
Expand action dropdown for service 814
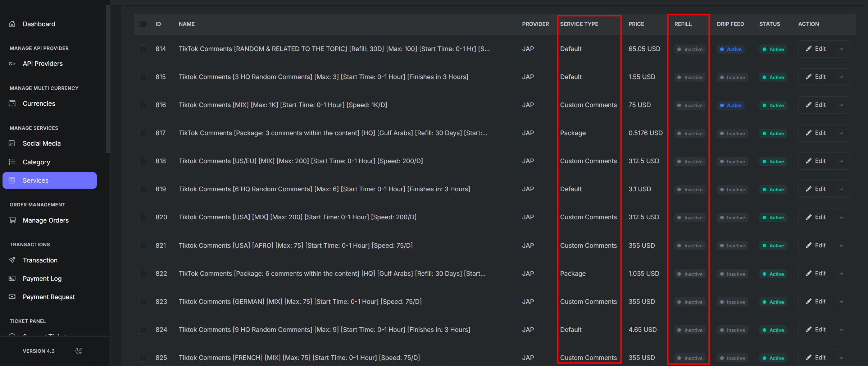tap(841, 49)
